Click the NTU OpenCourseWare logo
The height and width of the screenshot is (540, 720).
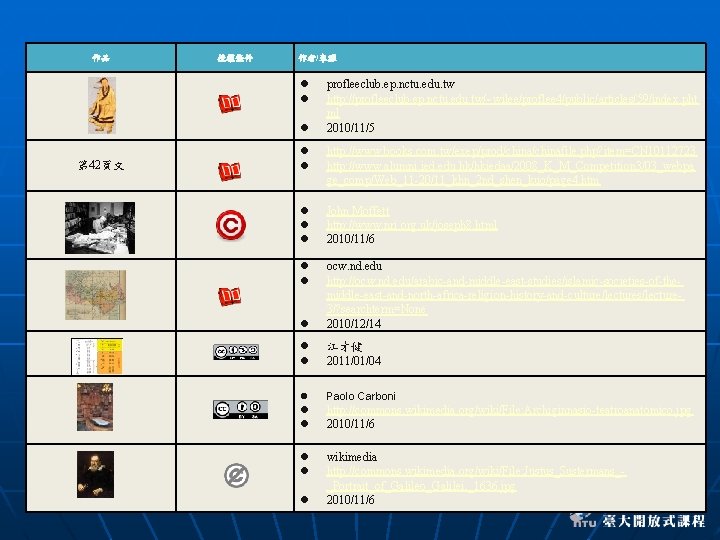click(637, 520)
